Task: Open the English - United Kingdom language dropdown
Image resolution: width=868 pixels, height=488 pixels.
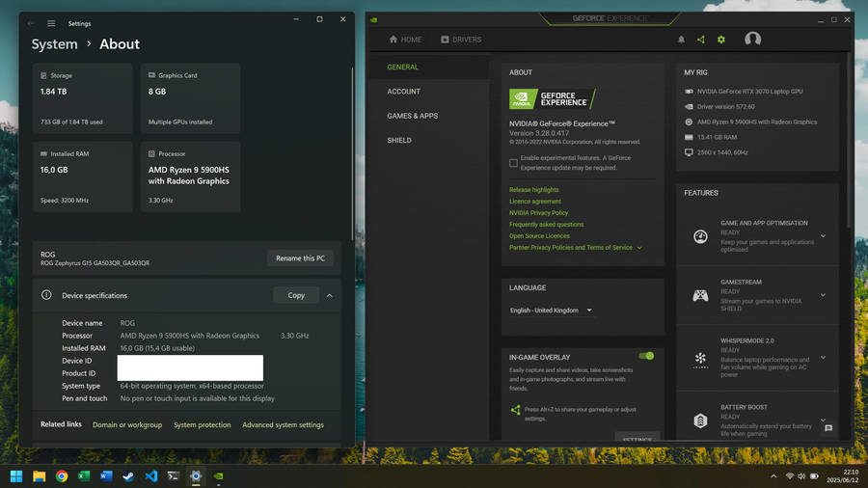Action: click(x=551, y=311)
